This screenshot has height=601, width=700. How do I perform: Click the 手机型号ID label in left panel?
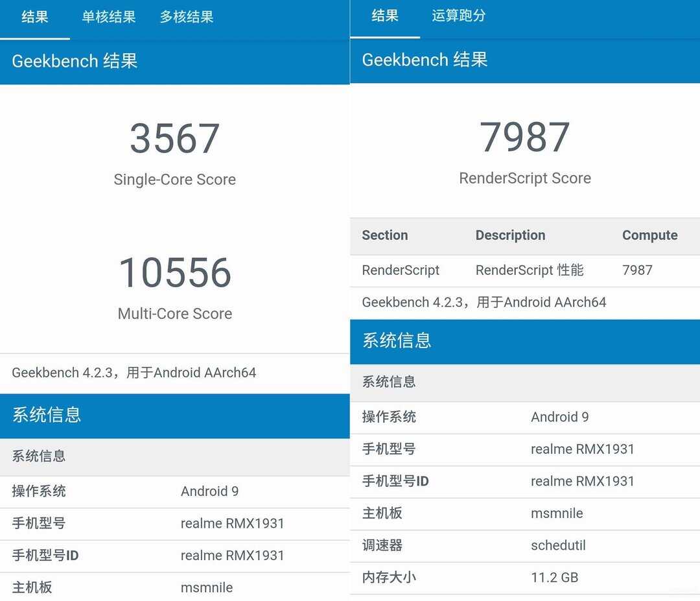pos(45,556)
